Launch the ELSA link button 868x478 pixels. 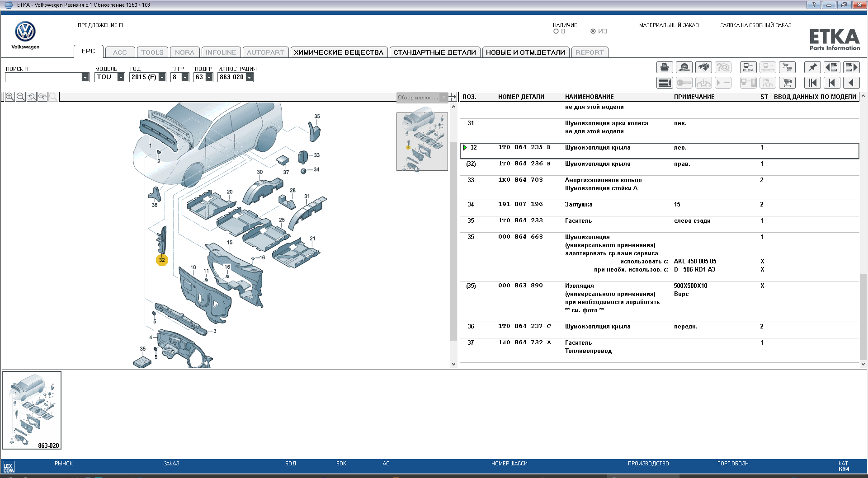(748, 68)
